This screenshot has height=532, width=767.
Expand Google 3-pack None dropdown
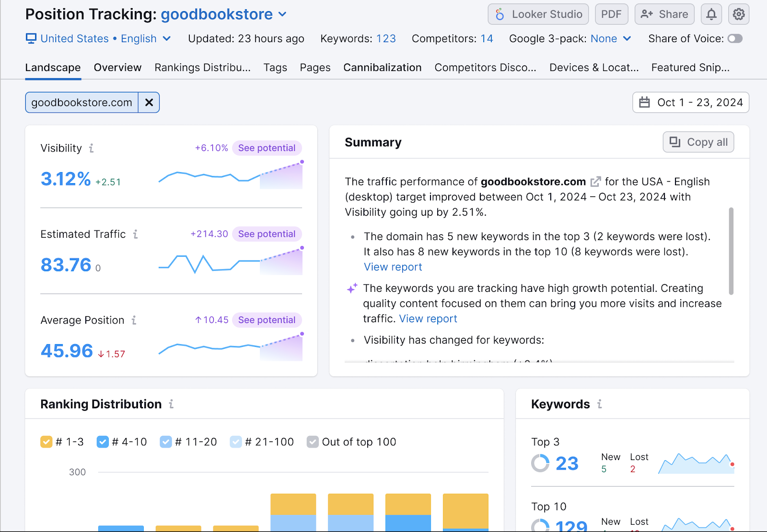pyautogui.click(x=611, y=38)
